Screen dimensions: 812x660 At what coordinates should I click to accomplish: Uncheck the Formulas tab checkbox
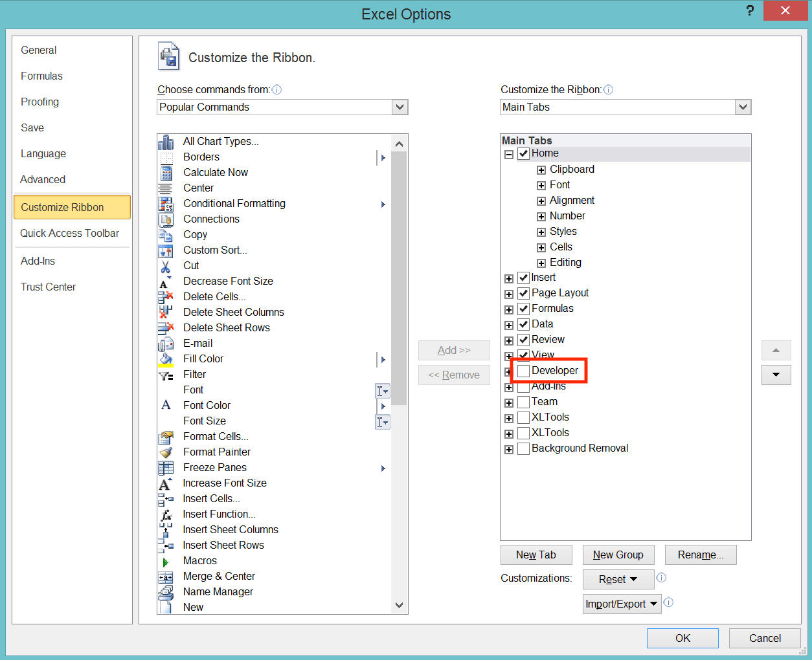click(524, 309)
